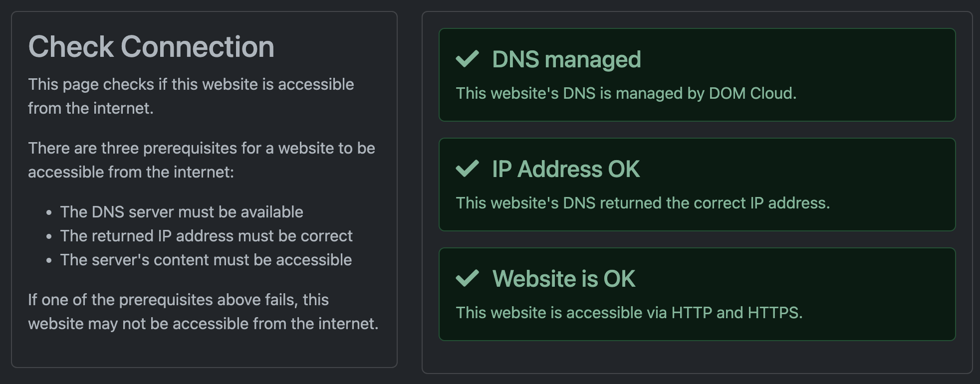The height and width of the screenshot is (384, 980).
Task: Click empty space right of IP Address OK title
Action: pos(798,169)
